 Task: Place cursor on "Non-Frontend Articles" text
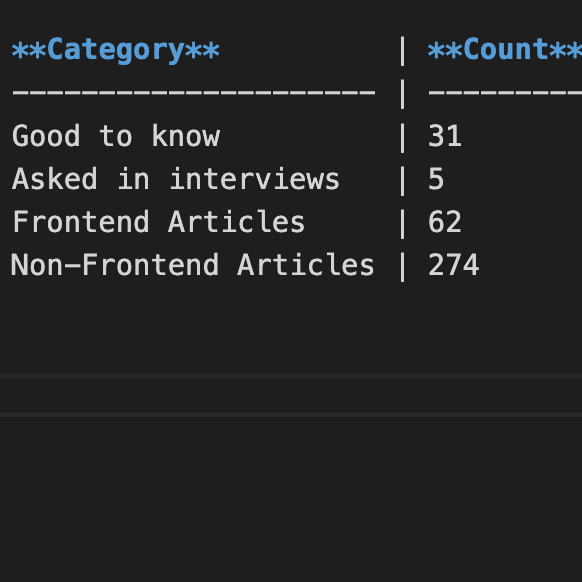point(193,265)
